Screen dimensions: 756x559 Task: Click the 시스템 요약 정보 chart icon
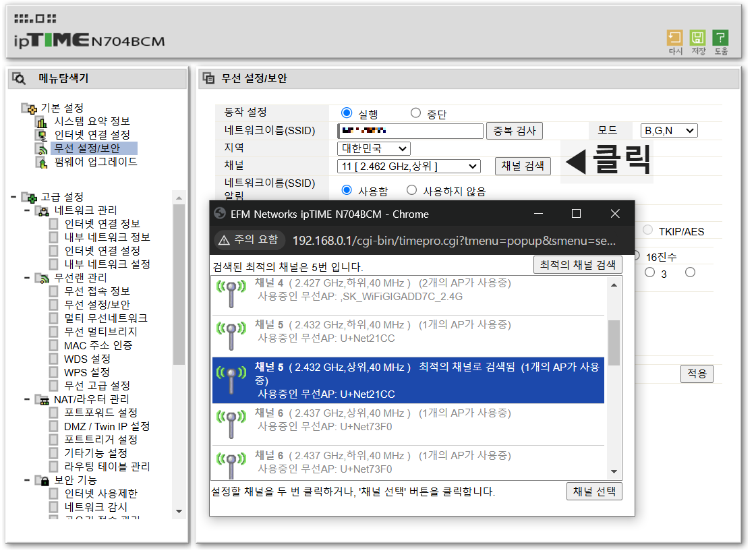pos(42,122)
